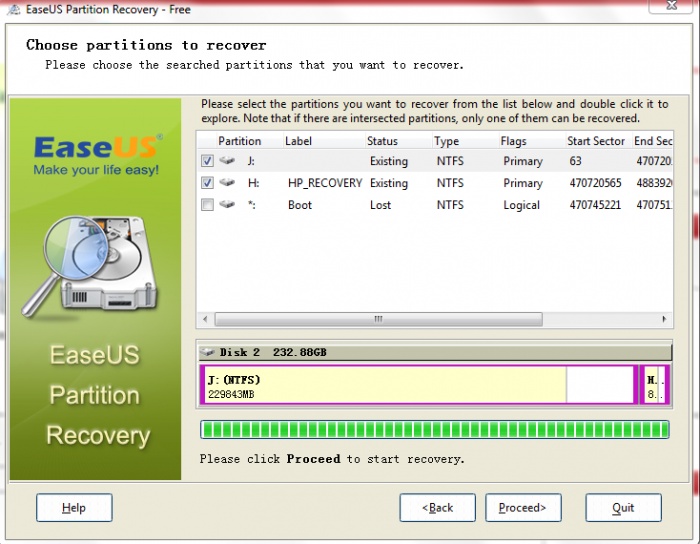Click NTFS type in the J: row
This screenshot has height=544, width=700.
point(450,161)
